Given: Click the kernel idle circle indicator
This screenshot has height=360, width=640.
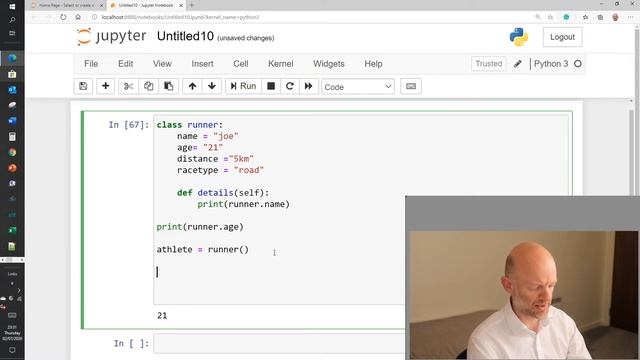Looking at the screenshot, I should coord(578,64).
